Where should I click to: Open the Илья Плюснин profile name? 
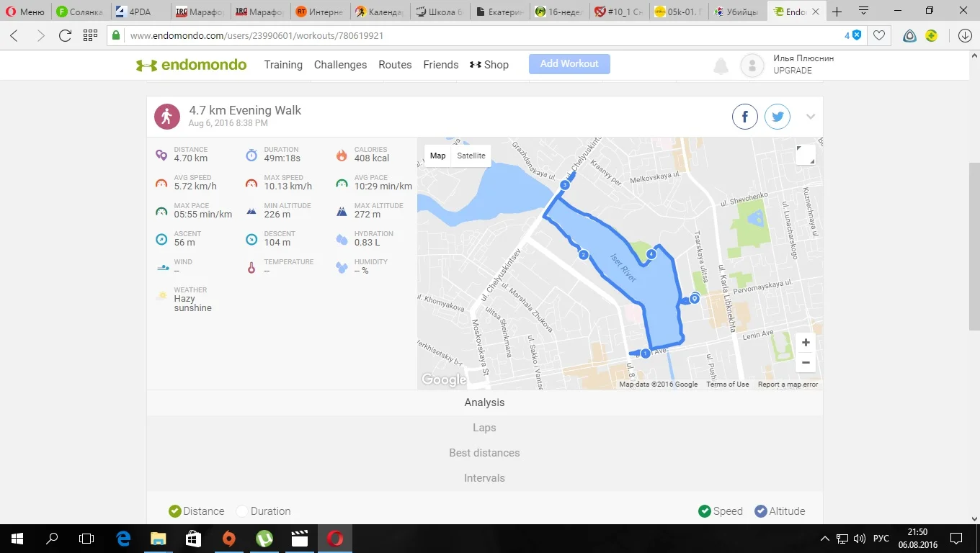click(803, 58)
